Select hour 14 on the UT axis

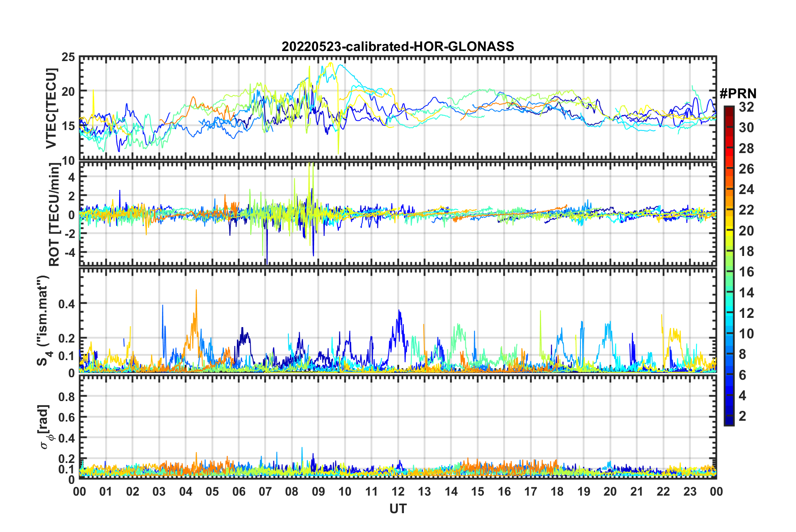tap(451, 491)
